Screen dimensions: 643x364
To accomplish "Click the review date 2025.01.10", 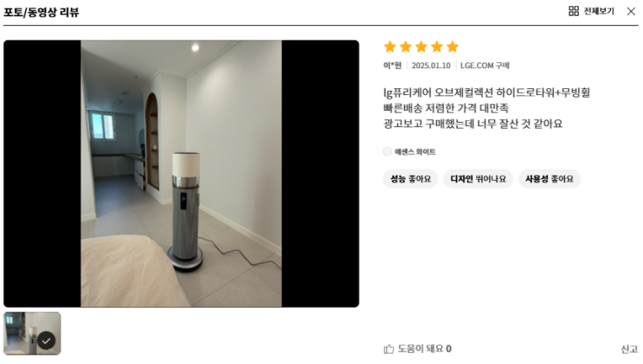I will point(431,66).
